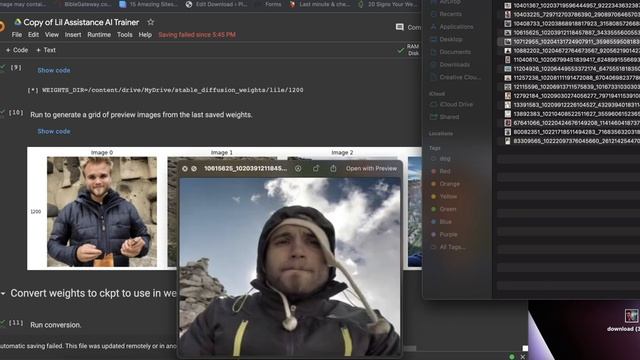This screenshot has width=640, height=360.
Task: Add a new Text cell
Action: click(x=46, y=50)
